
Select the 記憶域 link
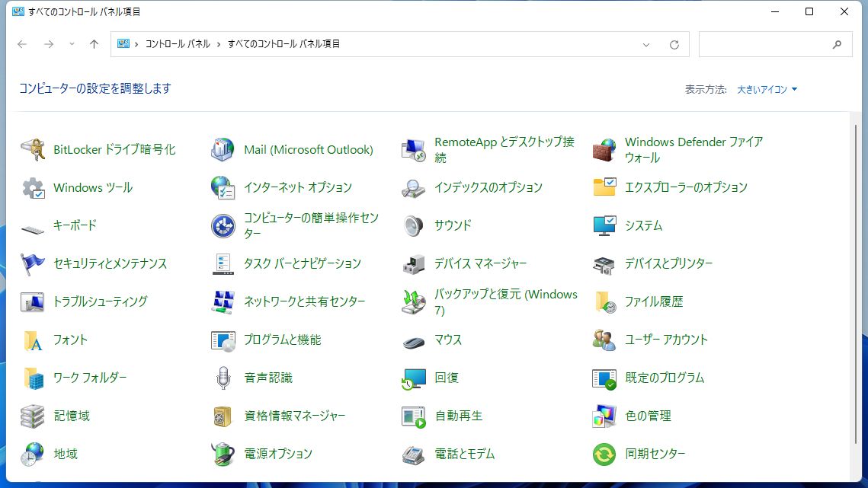coord(72,416)
